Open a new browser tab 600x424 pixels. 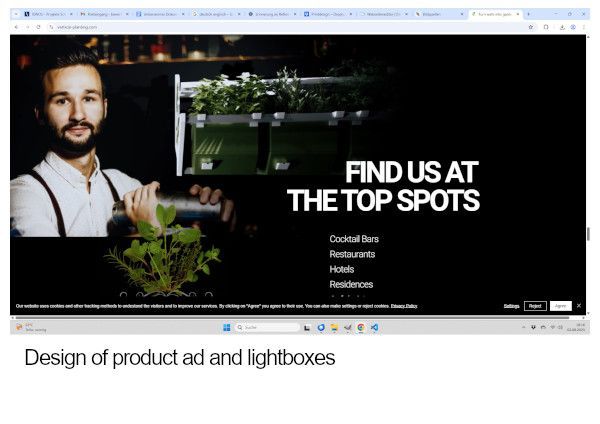tap(528, 14)
